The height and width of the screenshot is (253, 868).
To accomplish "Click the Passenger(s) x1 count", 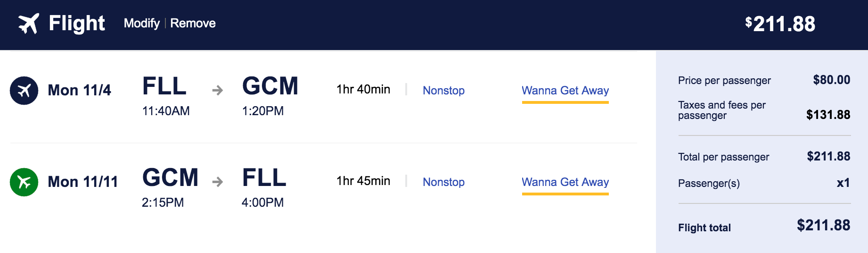I will (x=843, y=183).
